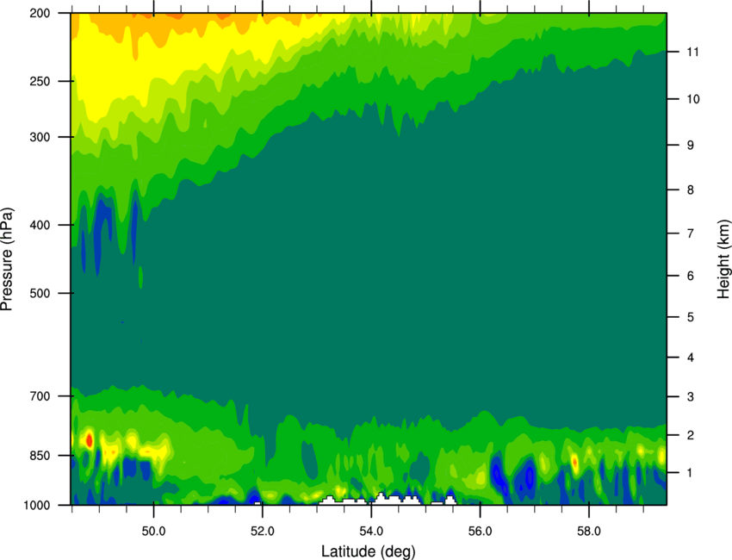Click the 2 km height tick label
This screenshot has width=732, height=560.
pyautogui.click(x=691, y=435)
